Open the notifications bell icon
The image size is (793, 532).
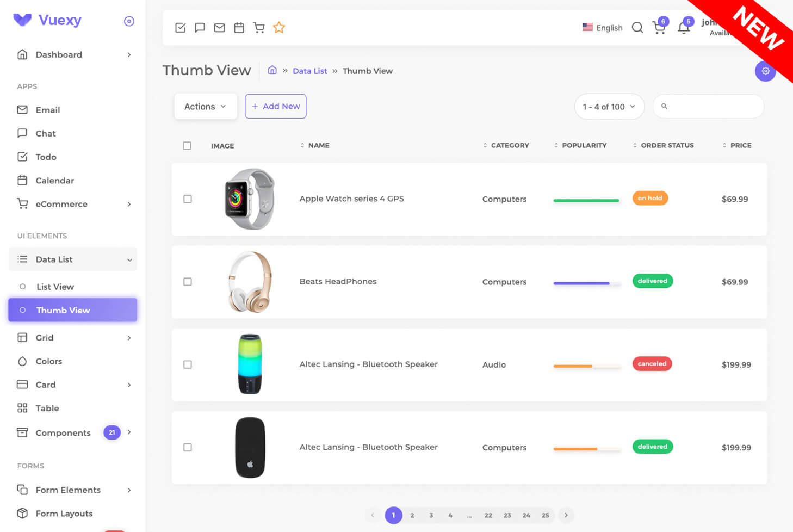click(684, 27)
